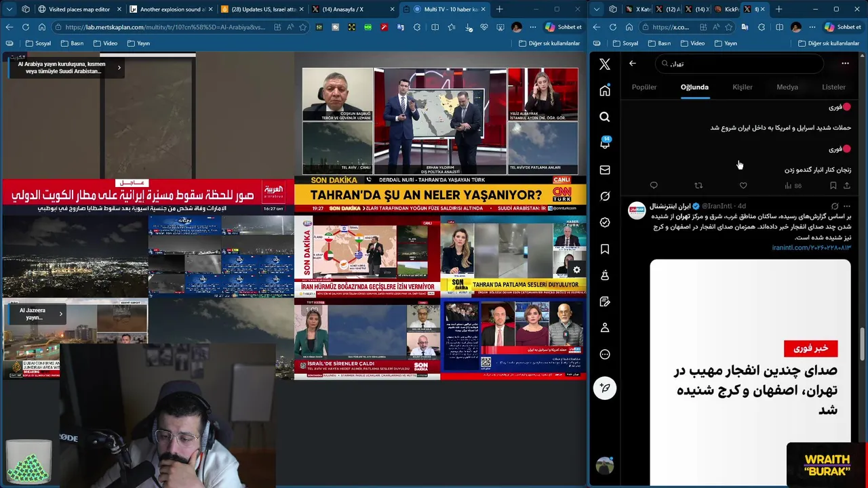Screen dimensions: 868x488
Task: Repost the فوری tweet
Action: pos(698,186)
